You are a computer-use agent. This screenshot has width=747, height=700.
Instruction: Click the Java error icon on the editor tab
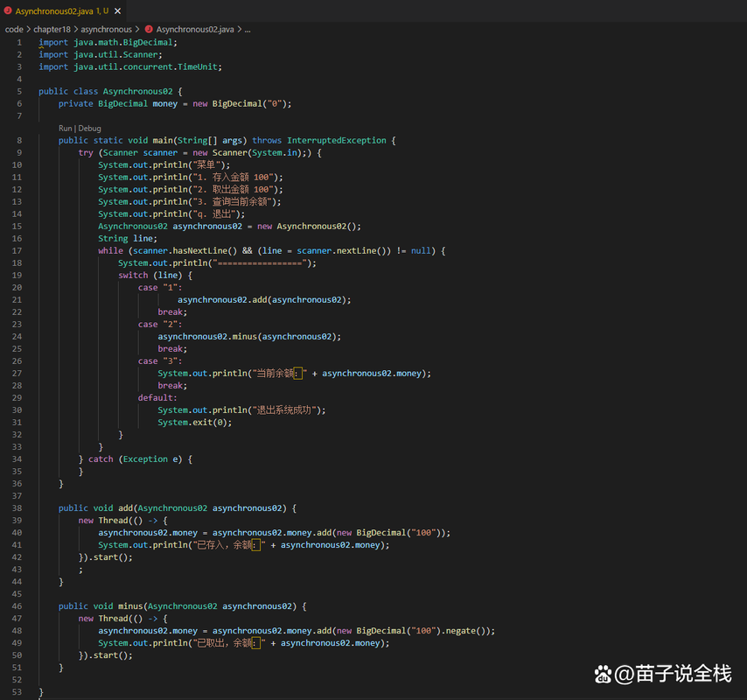tap(9, 11)
